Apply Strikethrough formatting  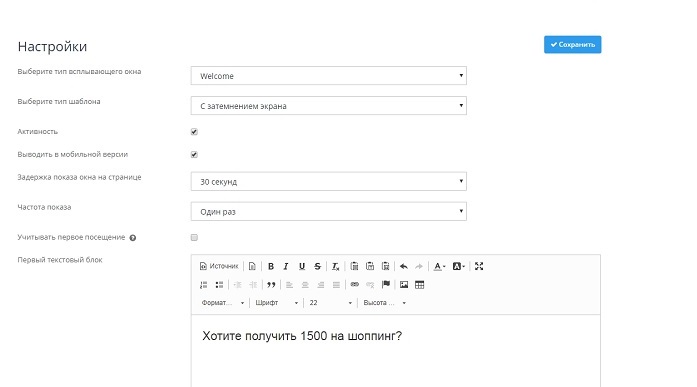[317, 266]
